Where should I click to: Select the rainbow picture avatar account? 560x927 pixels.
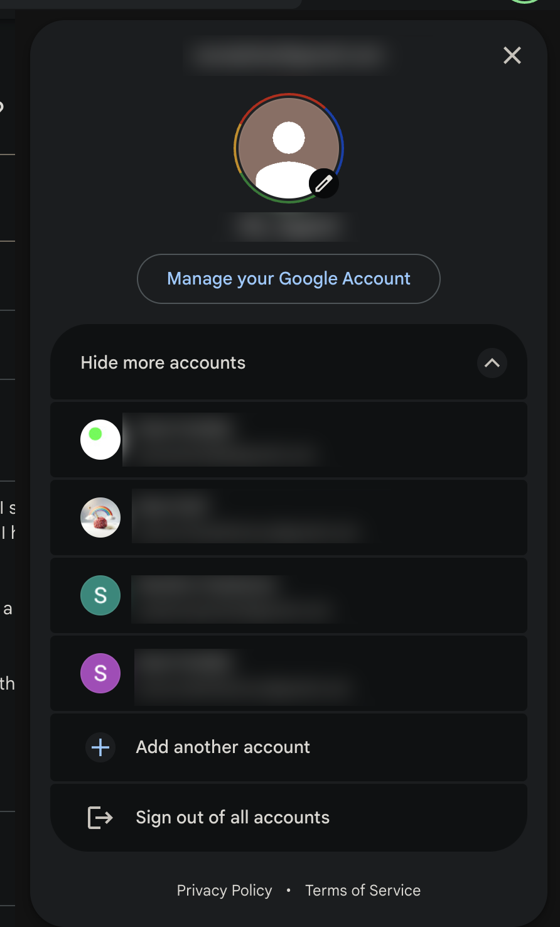100,518
